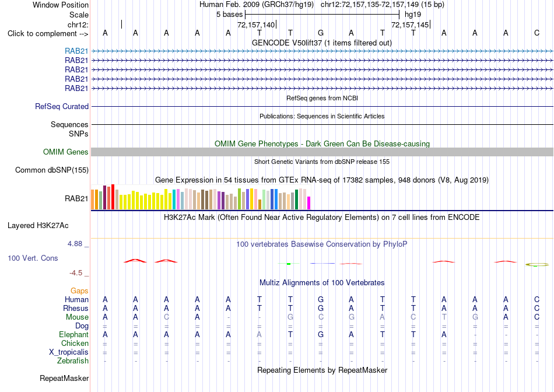Screen dimensions: 554x392
Task: Click the RepeatMasker track label
Action: tap(64, 378)
